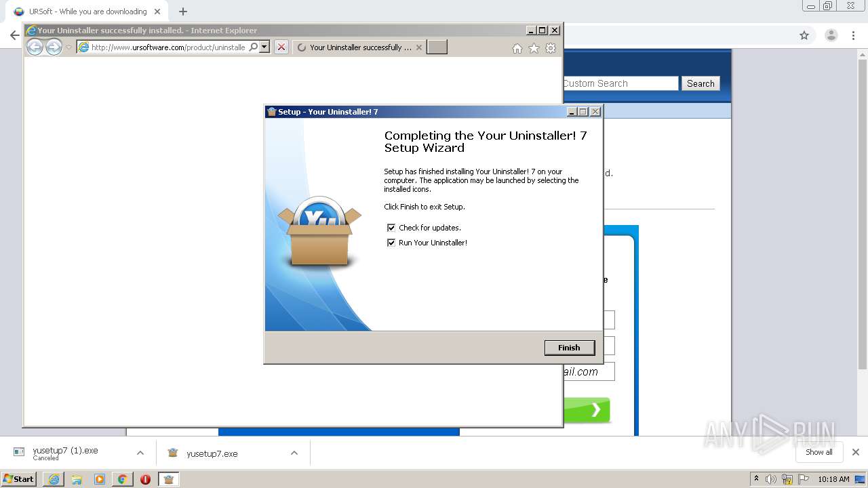Close the Chrome URSoft tab
This screenshot has height=488, width=868.
point(157,12)
